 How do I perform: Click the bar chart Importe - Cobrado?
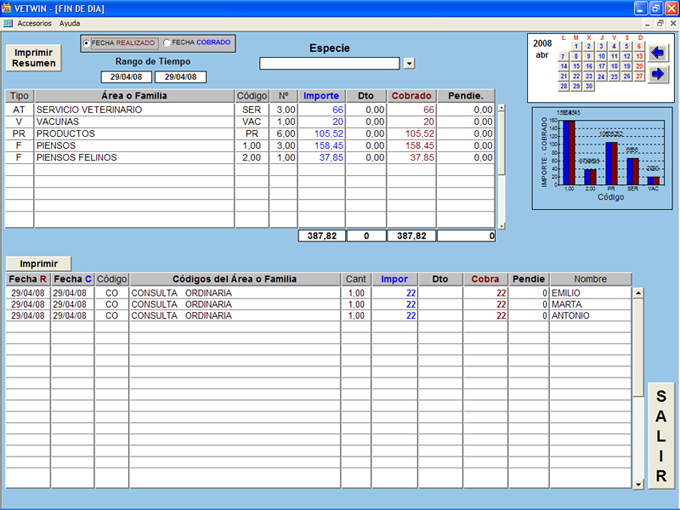click(602, 159)
